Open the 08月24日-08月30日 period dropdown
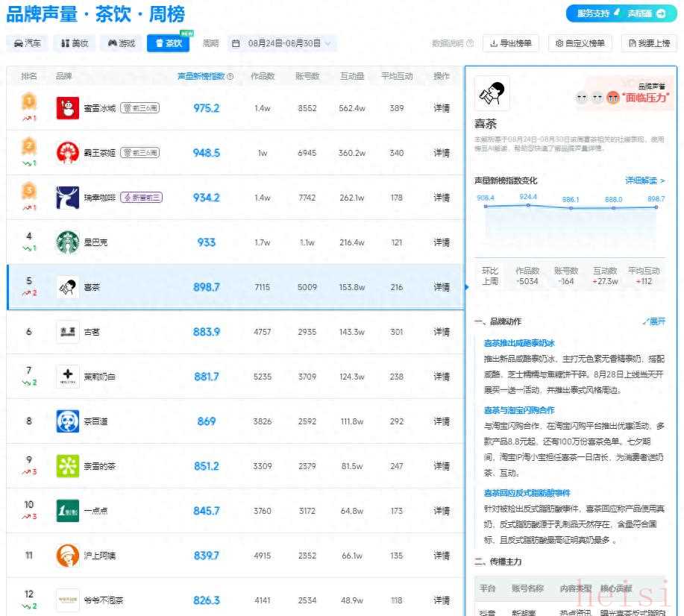The width and height of the screenshot is (684, 616). [x=282, y=43]
